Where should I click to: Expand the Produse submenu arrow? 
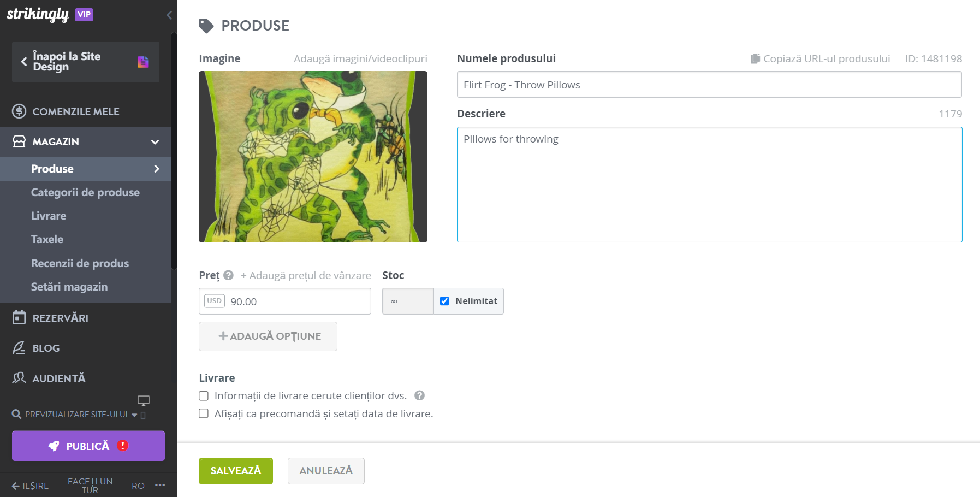157,169
